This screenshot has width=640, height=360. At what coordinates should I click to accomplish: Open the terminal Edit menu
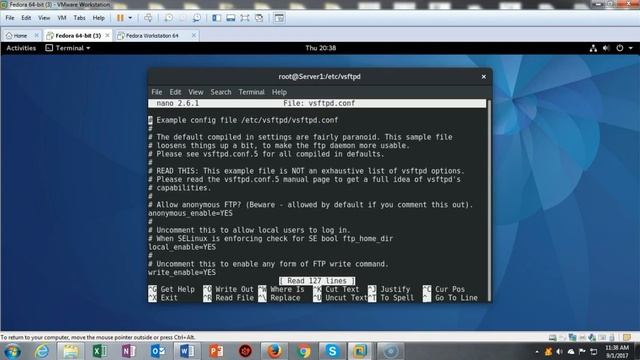(176, 92)
